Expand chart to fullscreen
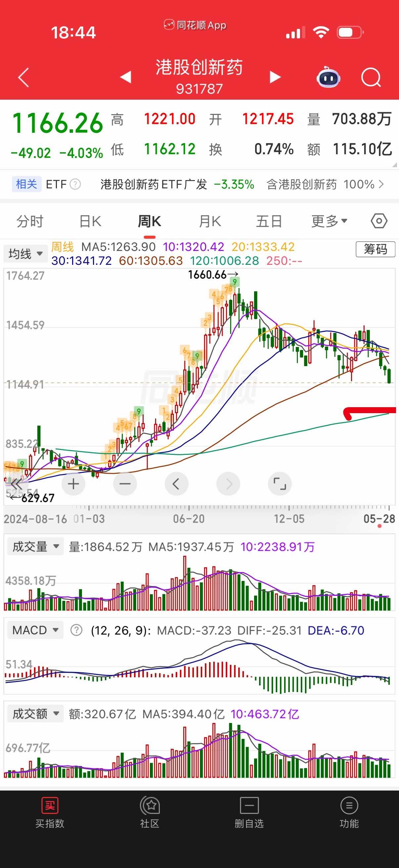399x868 pixels. 280,484
